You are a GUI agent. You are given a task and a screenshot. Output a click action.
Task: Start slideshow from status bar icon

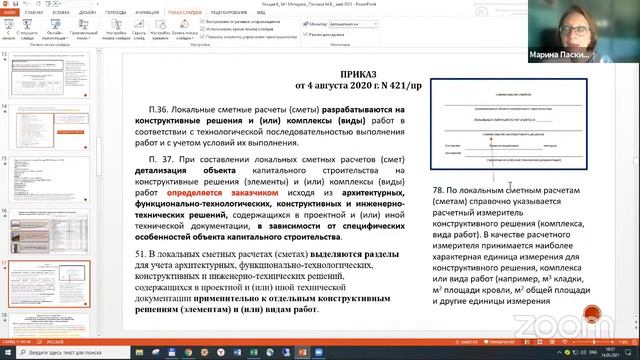[x=564, y=342]
